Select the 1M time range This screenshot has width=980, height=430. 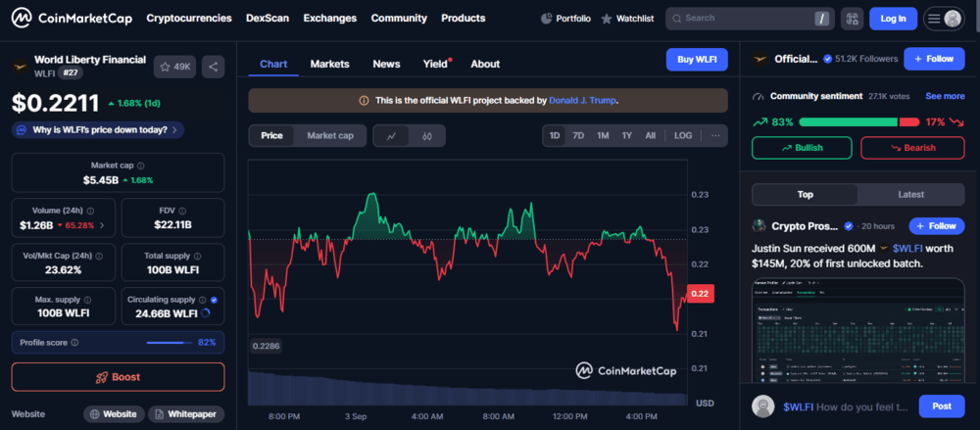603,135
